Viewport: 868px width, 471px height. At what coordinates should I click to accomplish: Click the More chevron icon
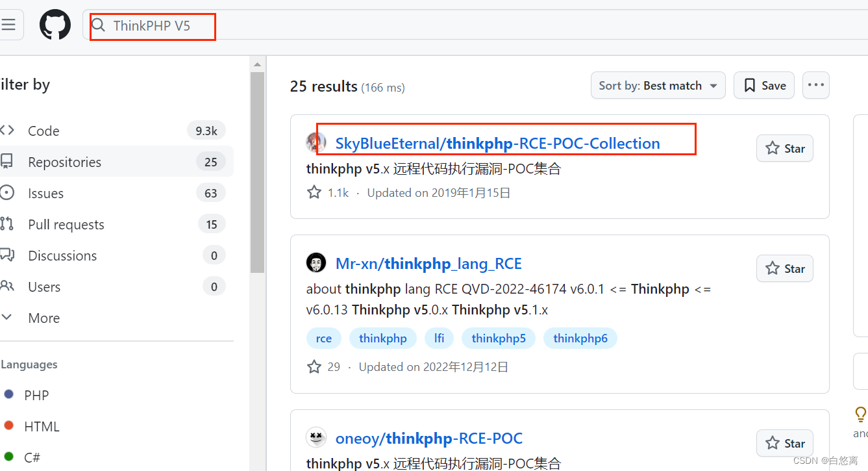pyautogui.click(x=7, y=317)
